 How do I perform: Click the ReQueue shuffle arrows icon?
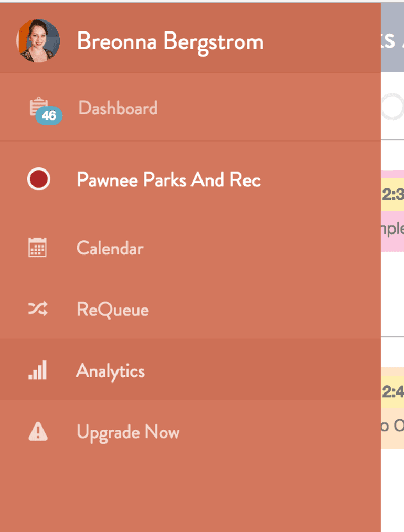click(37, 310)
